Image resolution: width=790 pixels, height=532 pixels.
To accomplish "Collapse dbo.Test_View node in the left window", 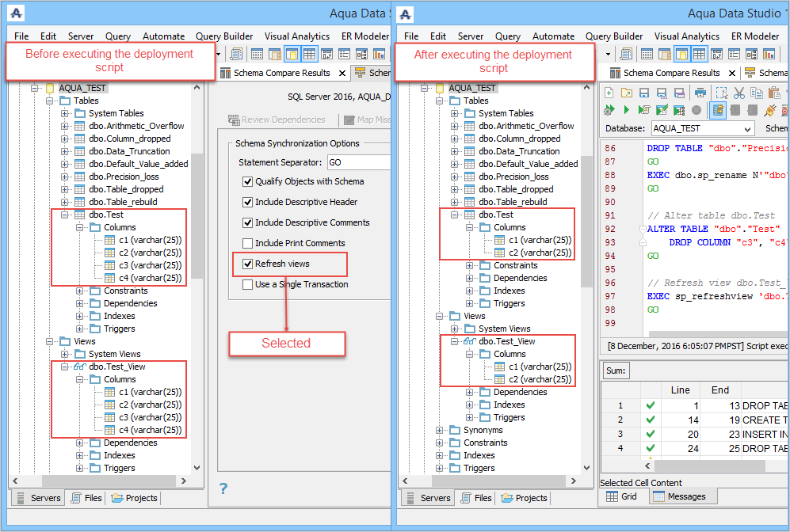I will (66, 367).
